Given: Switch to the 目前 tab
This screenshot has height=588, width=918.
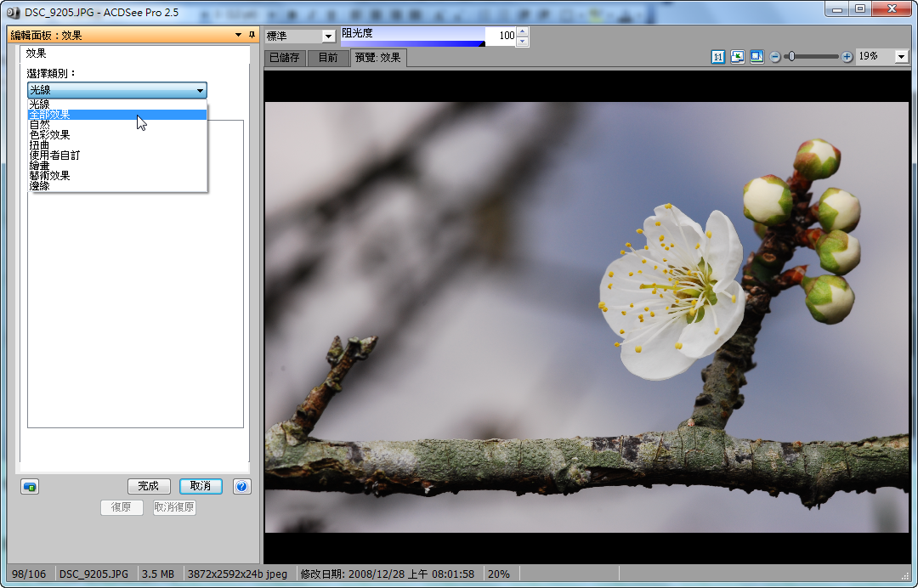Looking at the screenshot, I should (x=328, y=58).
